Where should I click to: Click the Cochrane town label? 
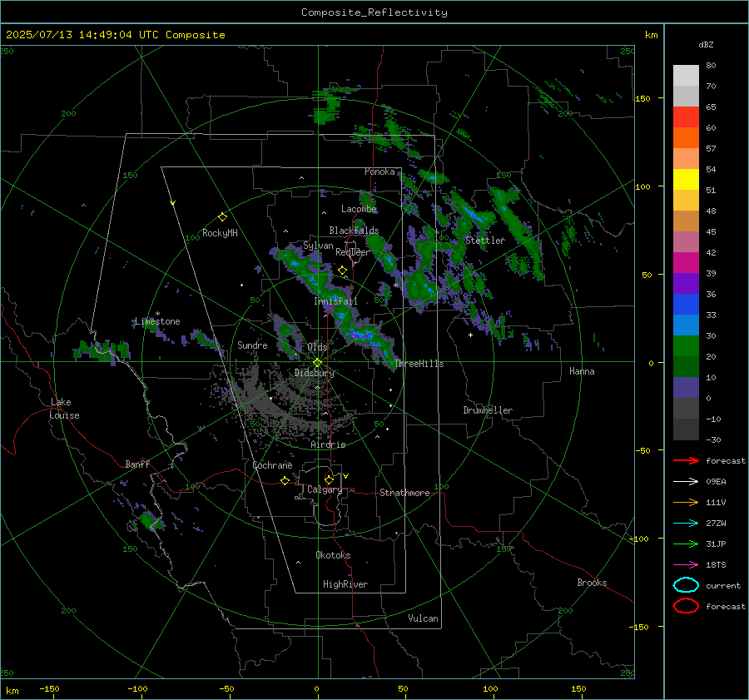(x=272, y=465)
